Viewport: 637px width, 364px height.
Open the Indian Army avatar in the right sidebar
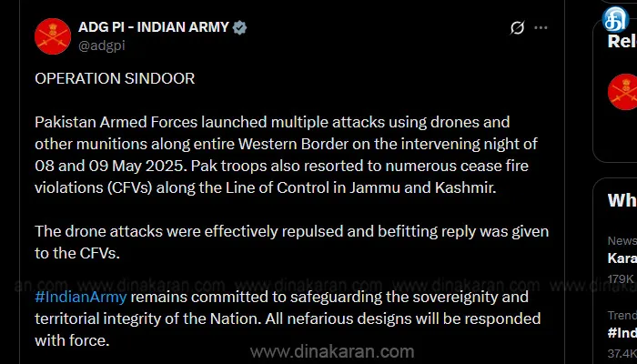pyautogui.click(x=622, y=92)
